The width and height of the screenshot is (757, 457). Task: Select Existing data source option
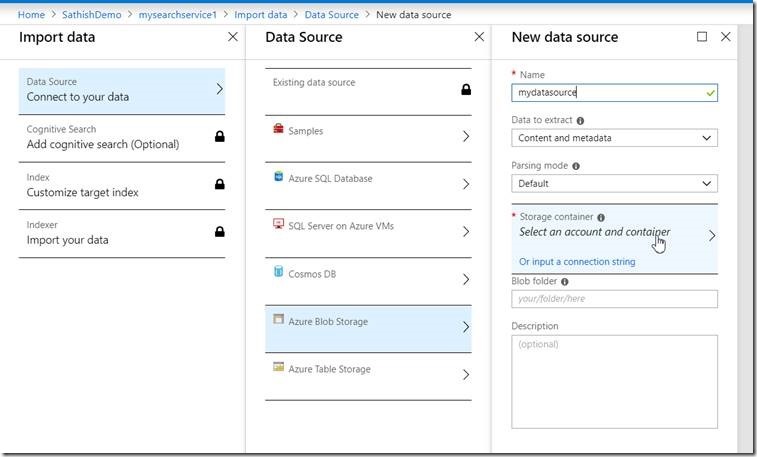[x=368, y=92]
